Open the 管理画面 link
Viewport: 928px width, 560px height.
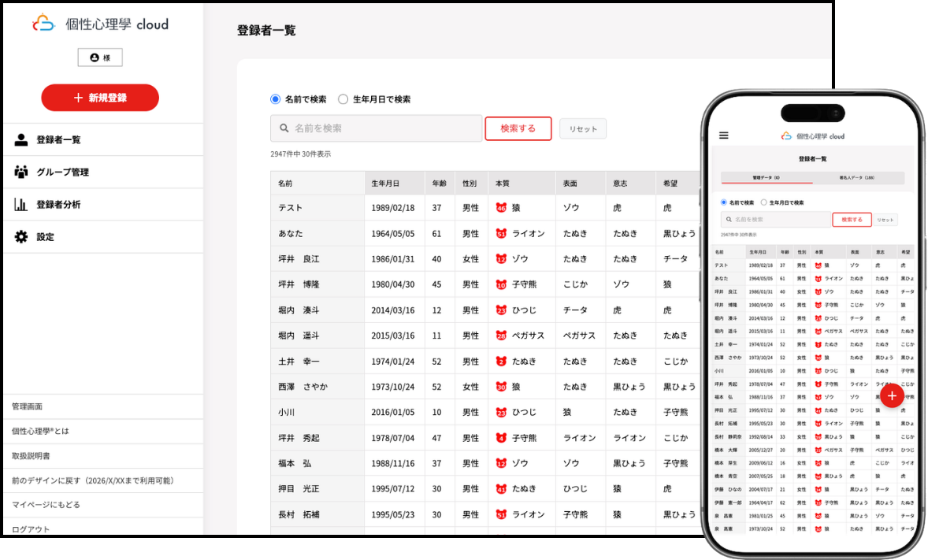[28, 406]
